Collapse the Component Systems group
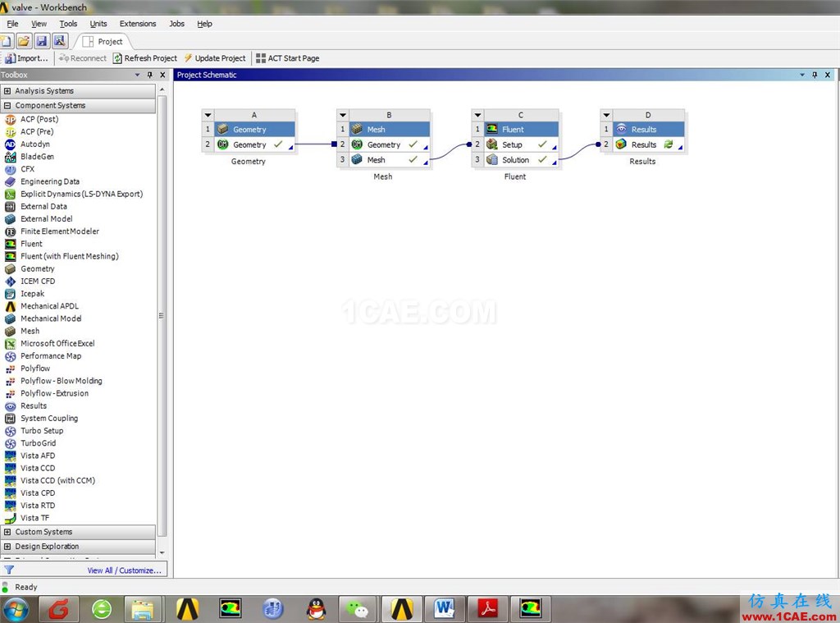 (x=7, y=106)
